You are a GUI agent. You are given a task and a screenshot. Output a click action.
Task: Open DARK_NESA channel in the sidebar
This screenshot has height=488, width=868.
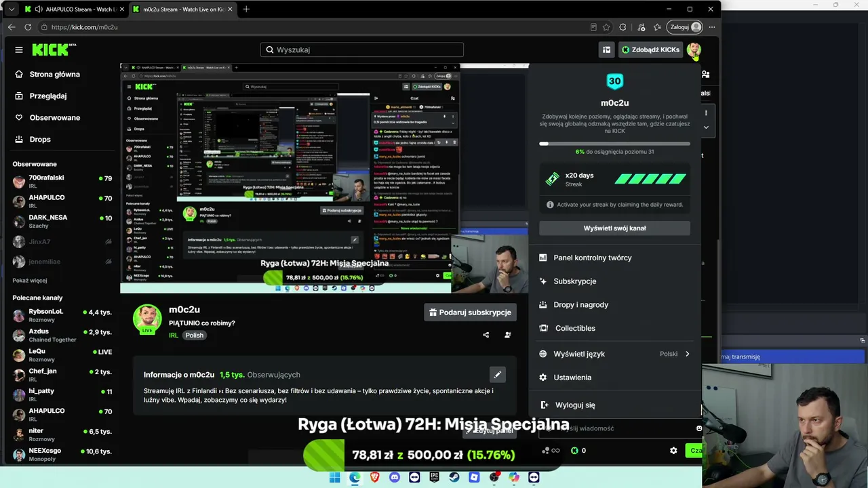click(x=62, y=222)
